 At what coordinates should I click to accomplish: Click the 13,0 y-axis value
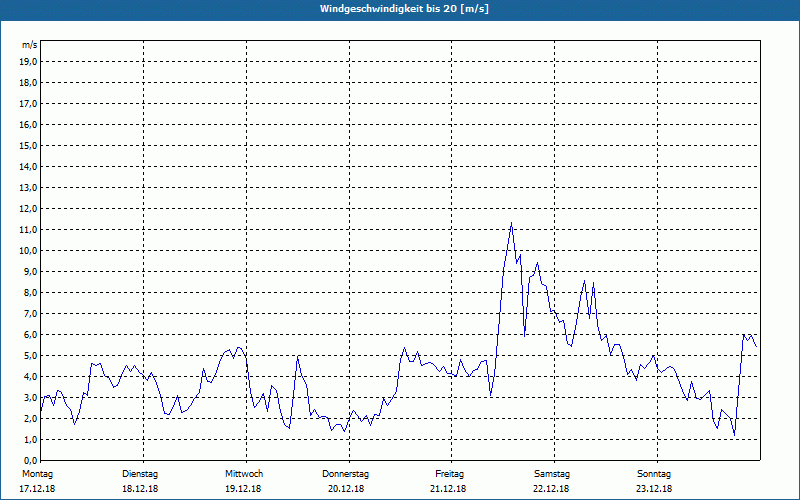click(28, 188)
